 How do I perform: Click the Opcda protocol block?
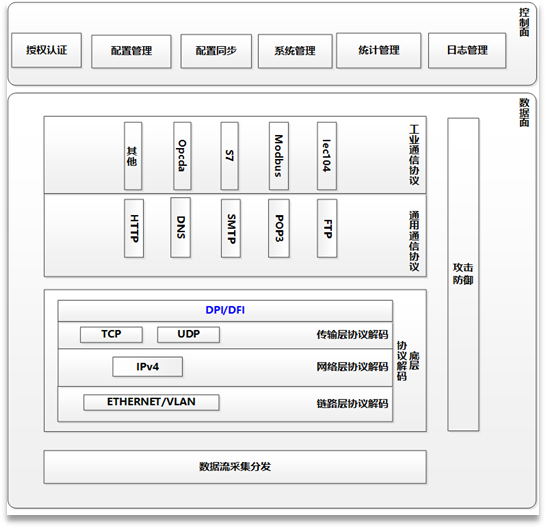click(x=182, y=156)
